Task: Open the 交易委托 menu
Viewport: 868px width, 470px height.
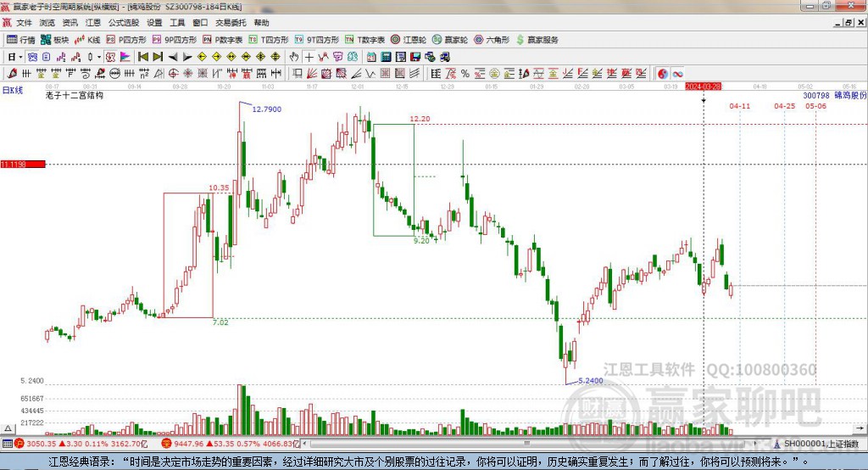Action: 231,23
